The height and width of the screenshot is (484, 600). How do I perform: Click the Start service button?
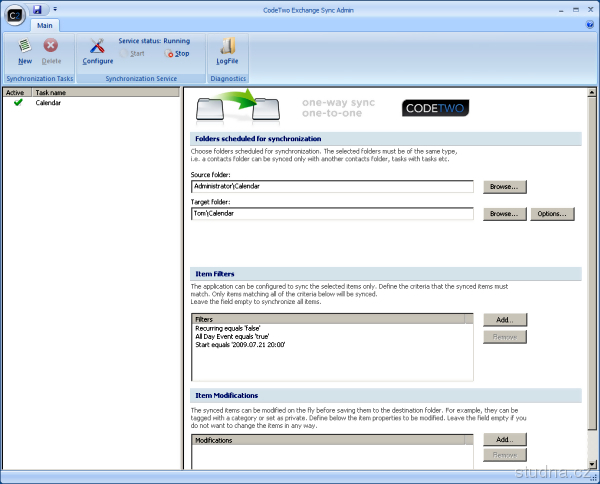pyautogui.click(x=132, y=54)
